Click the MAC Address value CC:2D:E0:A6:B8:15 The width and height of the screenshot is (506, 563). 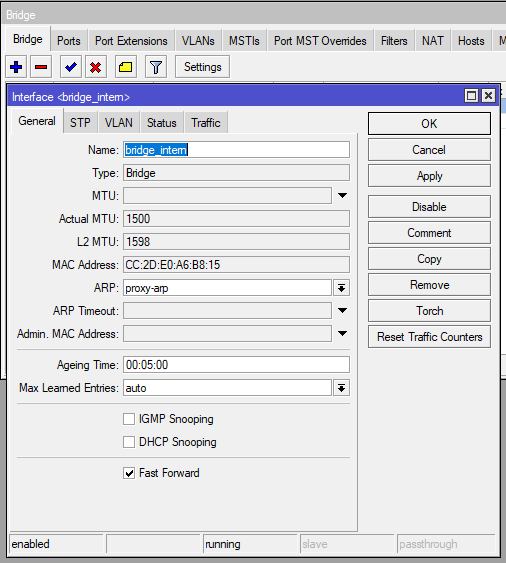pyautogui.click(x=236, y=265)
